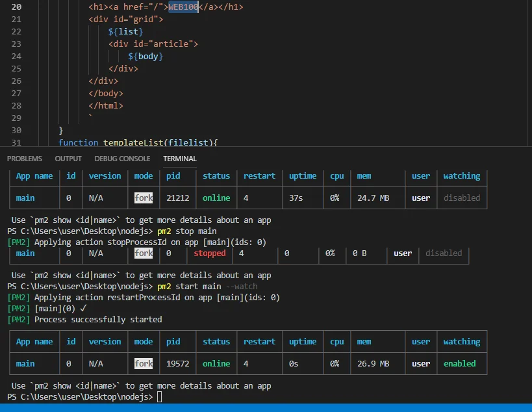This screenshot has width=532, height=412.
Task: Click the red "stopped" status text
Action: click(209, 253)
